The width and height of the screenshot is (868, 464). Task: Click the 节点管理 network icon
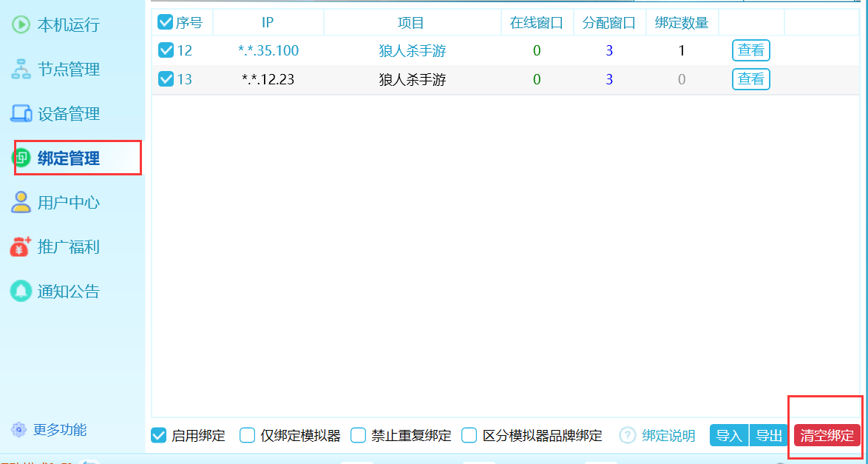click(x=21, y=69)
